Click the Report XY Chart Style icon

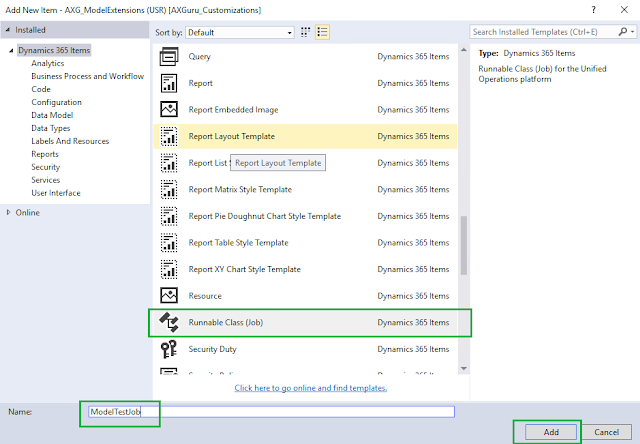169,269
